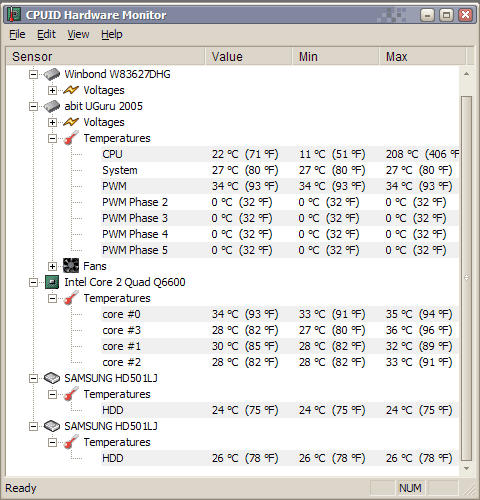Screen dimensions: 480x500
Task: Open the Edit menu
Action: point(46,34)
